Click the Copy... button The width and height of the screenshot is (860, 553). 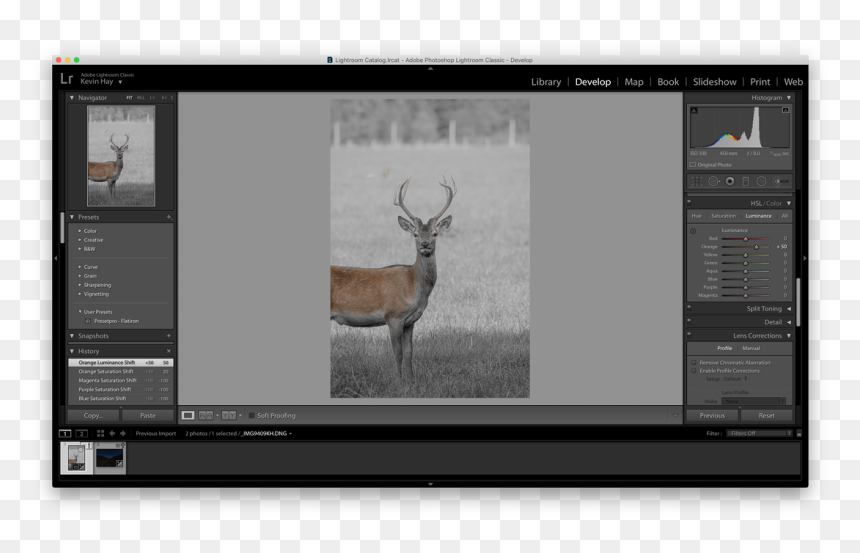click(x=93, y=416)
